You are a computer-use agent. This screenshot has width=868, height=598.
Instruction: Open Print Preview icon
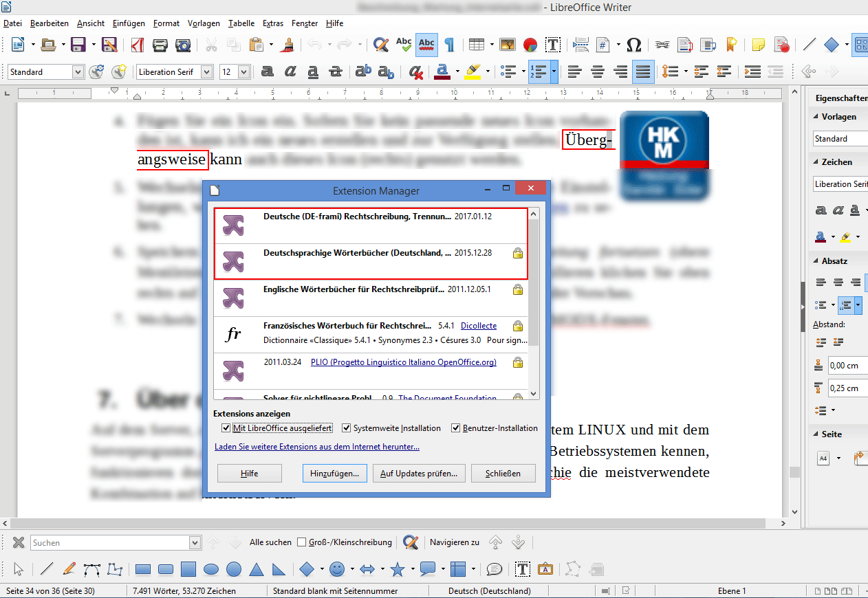pos(183,45)
